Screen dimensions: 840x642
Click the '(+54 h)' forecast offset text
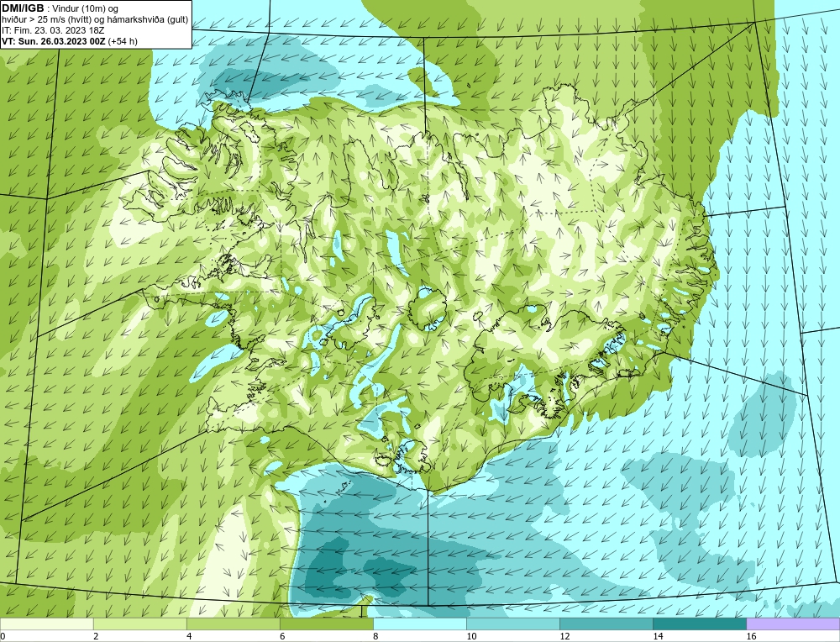(x=123, y=41)
